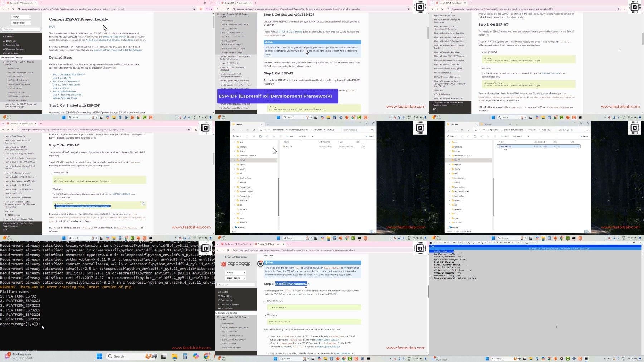This screenshot has height=362, width=644.
Task: Switch to the Get Started - ESP32 browser tab
Action: 235,244
